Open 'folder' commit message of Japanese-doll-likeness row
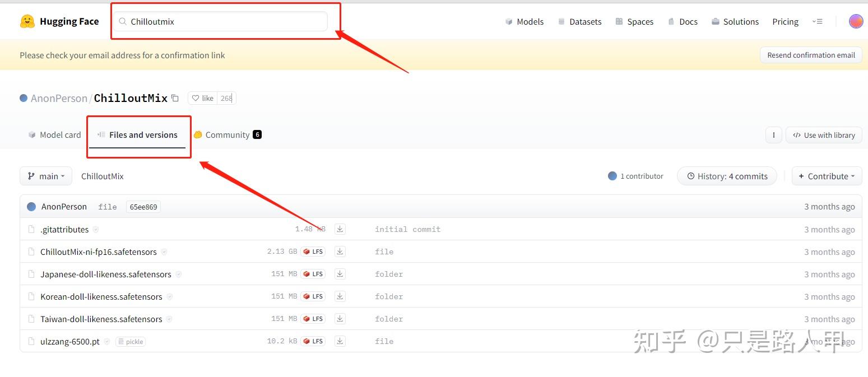The width and height of the screenshot is (868, 377). (389, 274)
